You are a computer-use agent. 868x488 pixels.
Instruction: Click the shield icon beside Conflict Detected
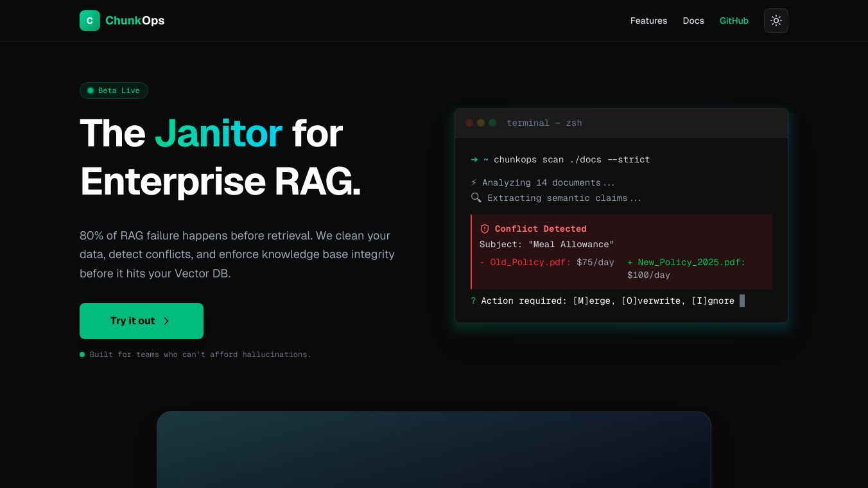485,229
